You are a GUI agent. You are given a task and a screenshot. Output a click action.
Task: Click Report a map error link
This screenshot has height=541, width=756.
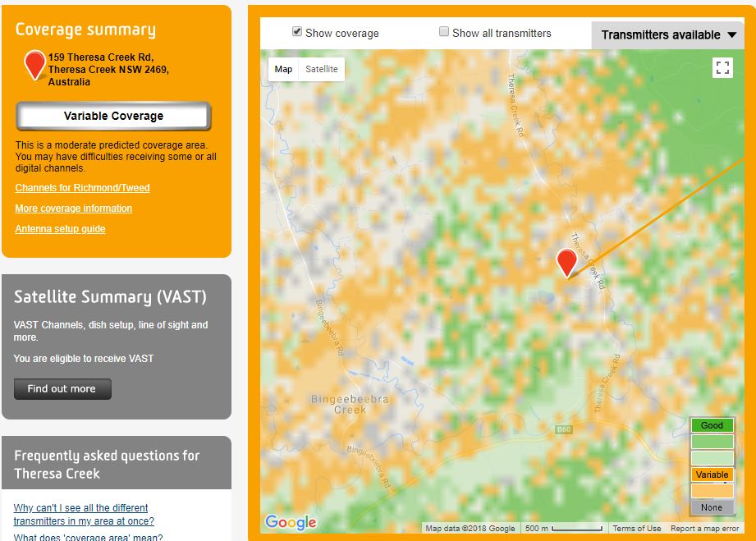pyautogui.click(x=704, y=529)
